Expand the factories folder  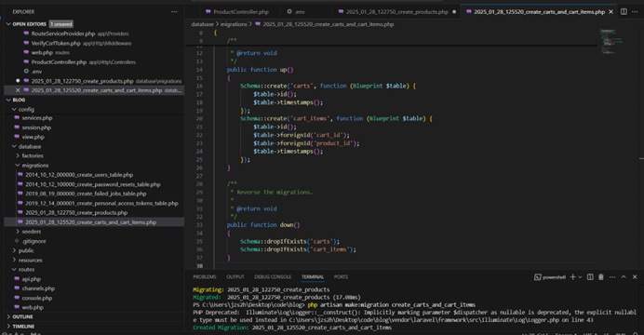[x=18, y=156]
